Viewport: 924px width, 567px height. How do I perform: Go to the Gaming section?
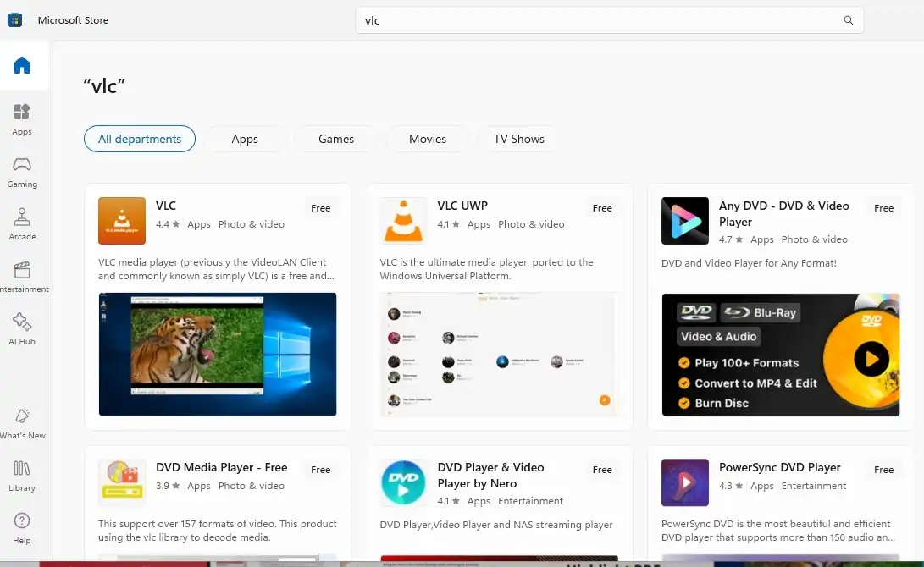pyautogui.click(x=22, y=171)
